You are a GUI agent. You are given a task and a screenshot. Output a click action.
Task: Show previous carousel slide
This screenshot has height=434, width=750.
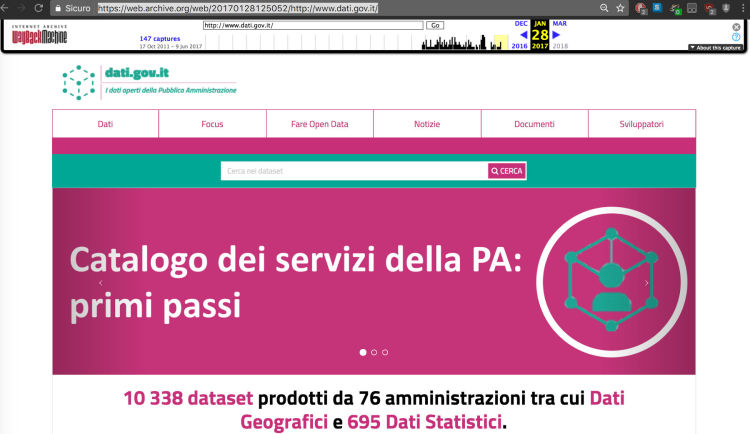click(100, 283)
